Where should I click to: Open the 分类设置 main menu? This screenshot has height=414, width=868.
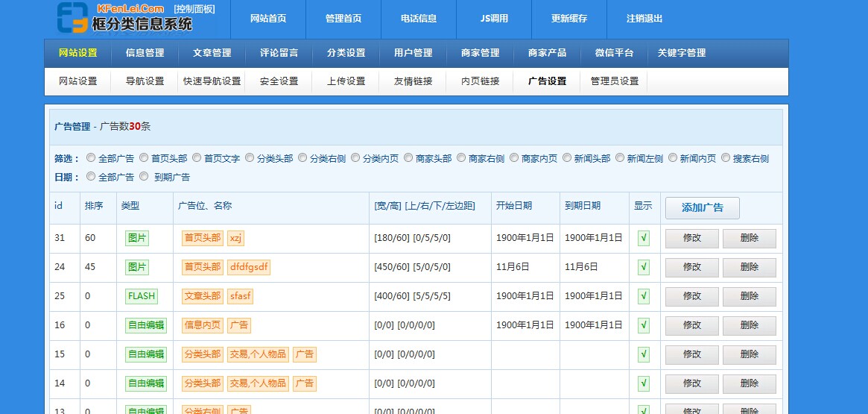pyautogui.click(x=346, y=53)
